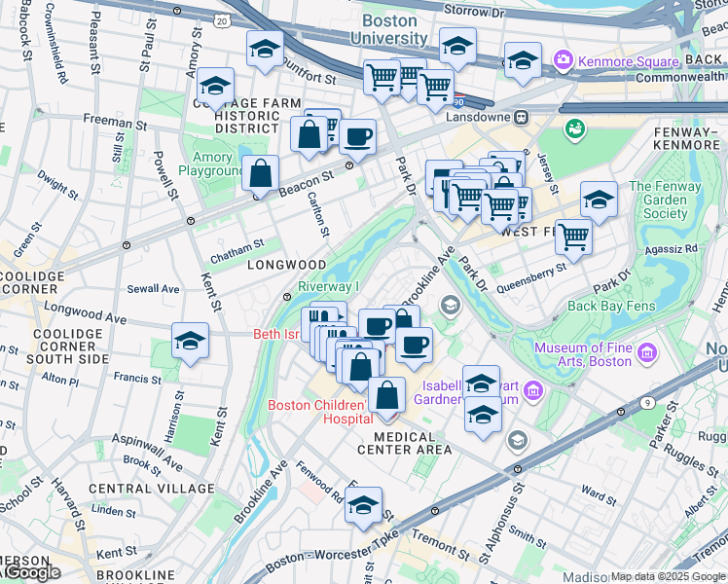Click the shopping bag marker at Amory Playground
This screenshot has height=584, width=728.
pos(261,177)
